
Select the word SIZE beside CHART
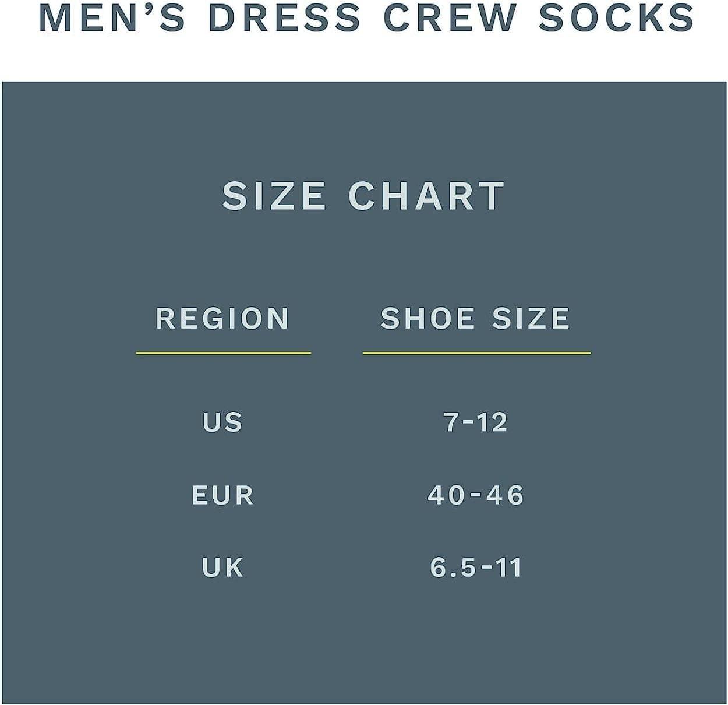point(274,195)
